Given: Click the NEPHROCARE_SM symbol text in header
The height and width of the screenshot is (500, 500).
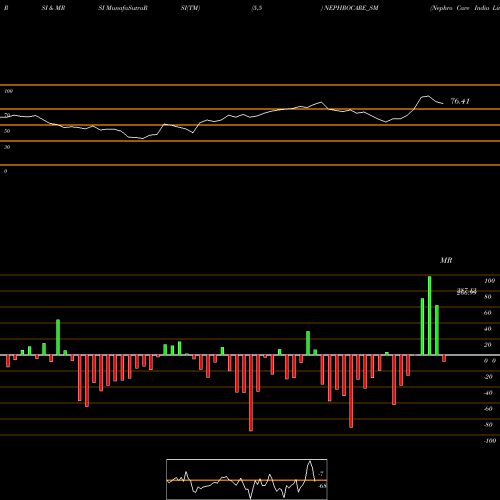Looking at the screenshot, I should coord(351,8).
